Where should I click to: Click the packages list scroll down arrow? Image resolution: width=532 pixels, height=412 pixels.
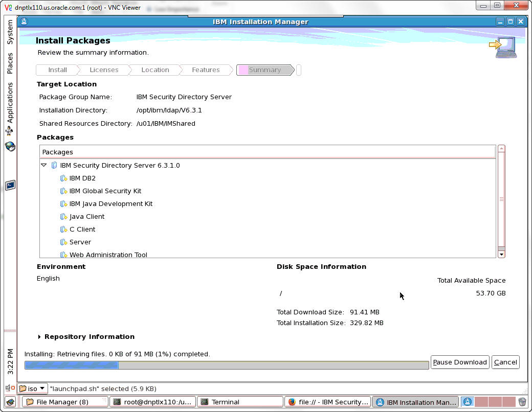pos(501,255)
